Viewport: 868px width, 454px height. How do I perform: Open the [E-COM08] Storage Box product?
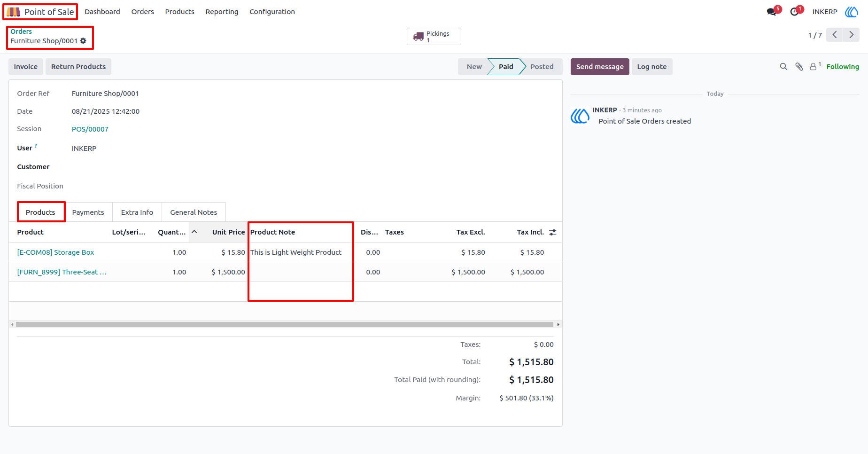tap(55, 252)
